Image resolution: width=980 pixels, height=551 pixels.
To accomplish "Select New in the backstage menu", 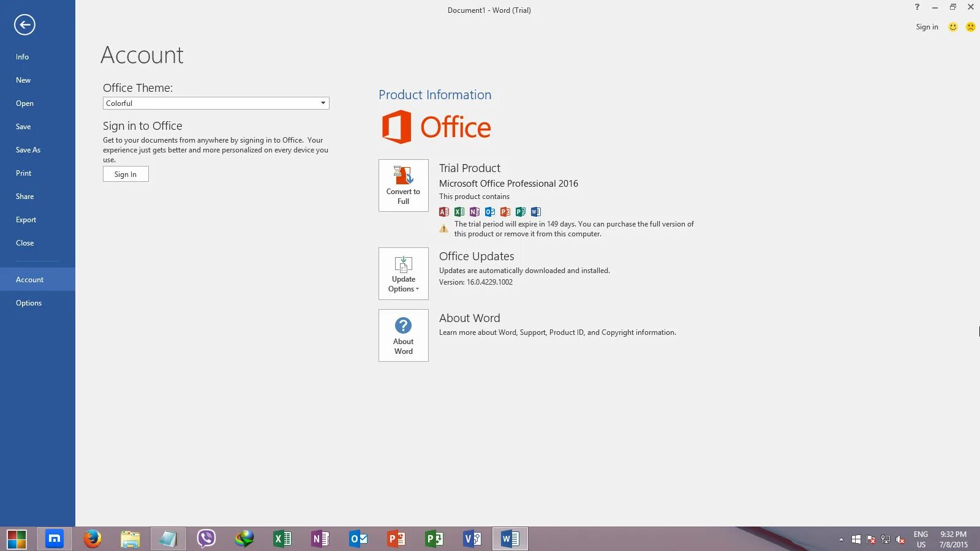I will 37,80.
